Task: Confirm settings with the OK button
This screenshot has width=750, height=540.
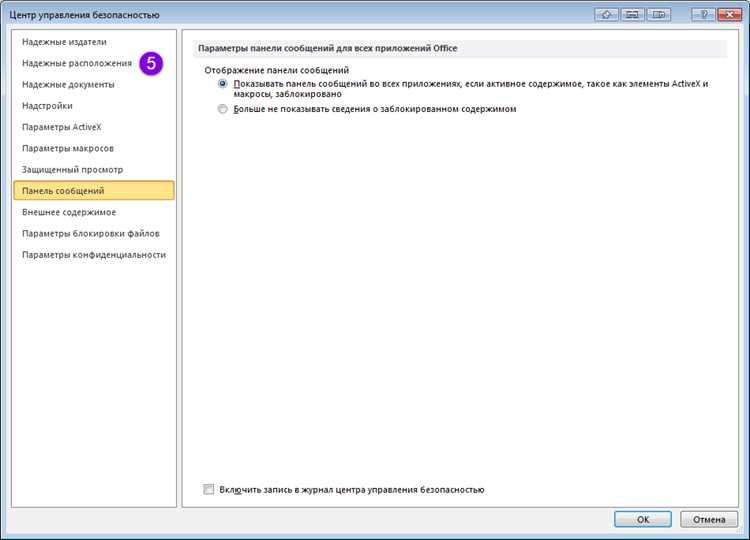Action: 642,519
